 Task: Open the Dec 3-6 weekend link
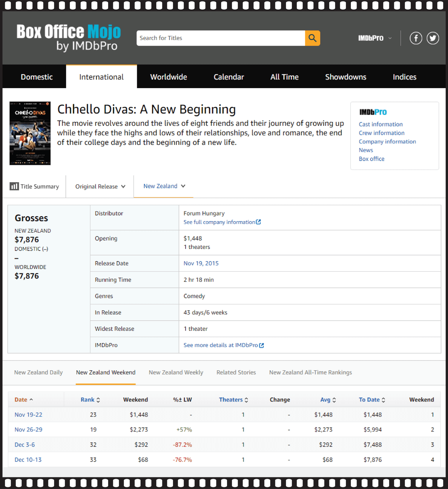pos(24,445)
